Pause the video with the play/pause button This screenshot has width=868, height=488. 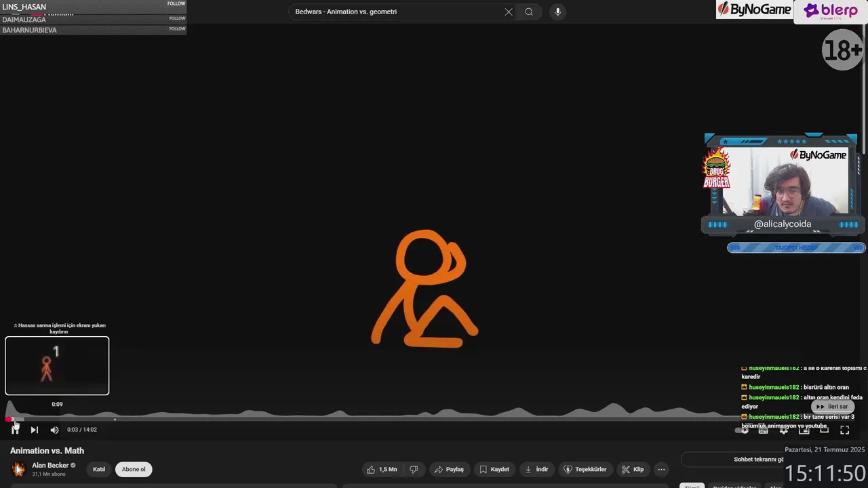[15, 430]
